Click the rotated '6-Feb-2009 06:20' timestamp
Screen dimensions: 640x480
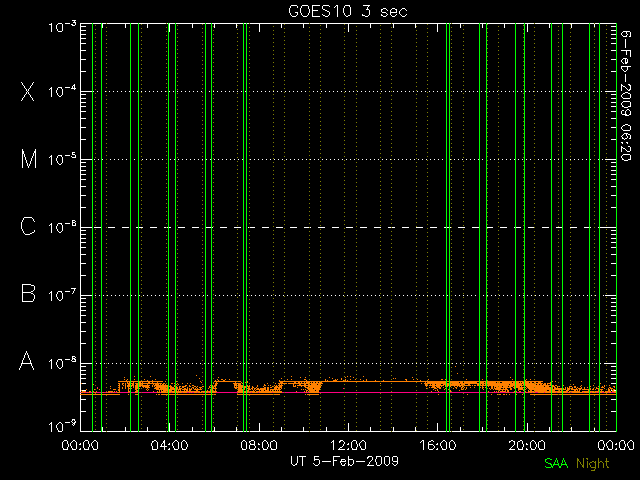(626, 96)
